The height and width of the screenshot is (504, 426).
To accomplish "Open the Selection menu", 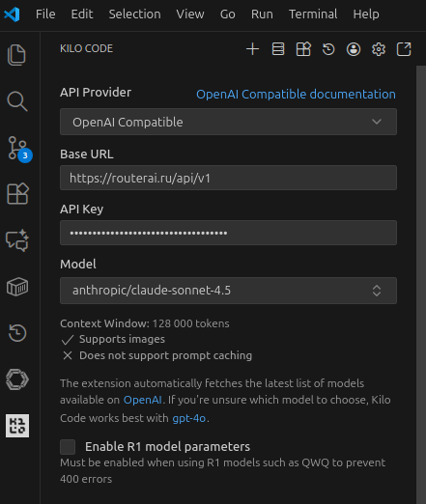I will pyautogui.click(x=134, y=14).
